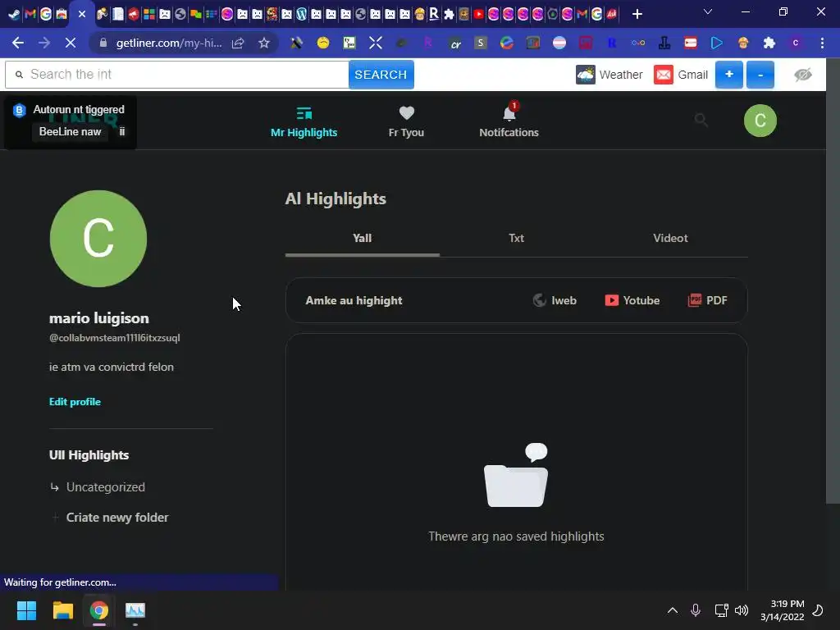The height and width of the screenshot is (630, 840).
Task: Open the For You heart tab
Action: point(406,122)
